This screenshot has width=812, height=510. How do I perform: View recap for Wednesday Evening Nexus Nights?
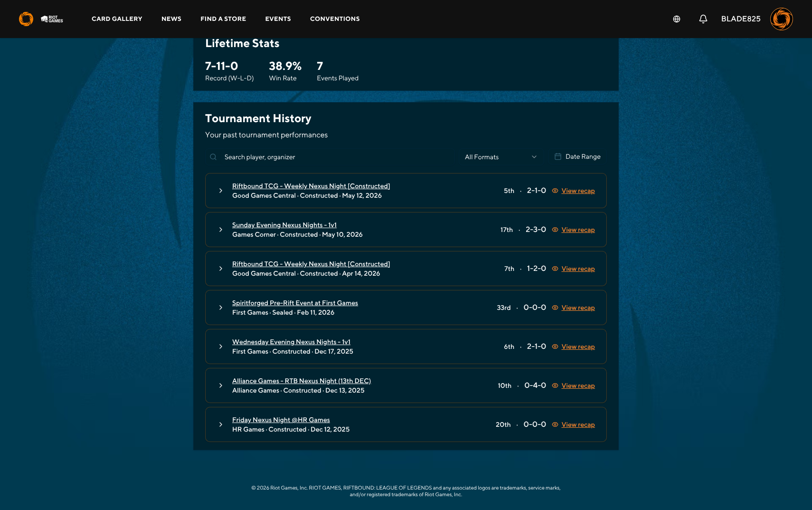click(x=578, y=346)
